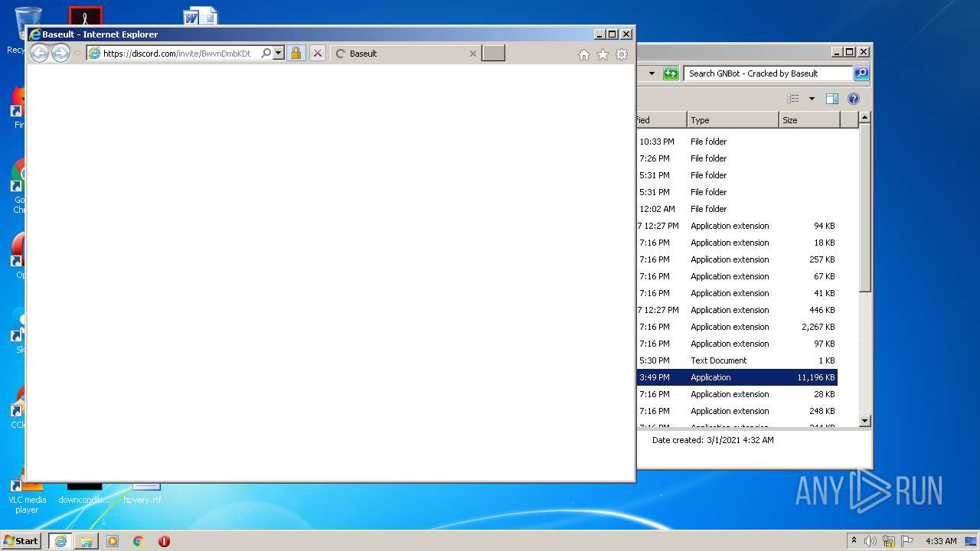
Task: Open the volume speaker tray icon
Action: click(871, 540)
